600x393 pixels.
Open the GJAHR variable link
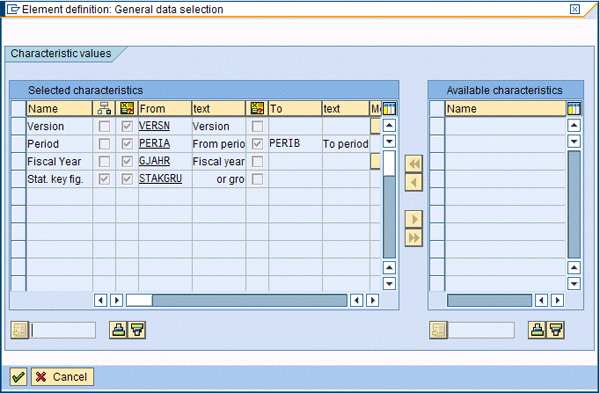154,161
